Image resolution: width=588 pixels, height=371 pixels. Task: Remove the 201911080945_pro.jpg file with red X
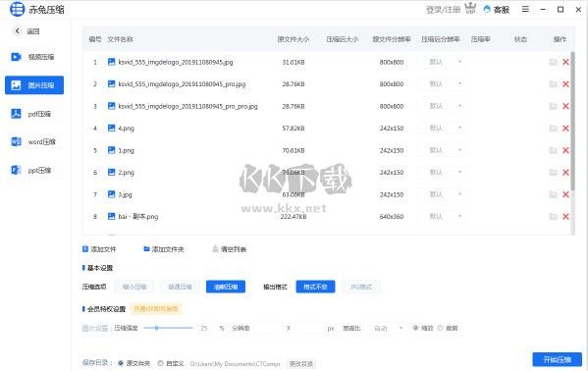565,84
